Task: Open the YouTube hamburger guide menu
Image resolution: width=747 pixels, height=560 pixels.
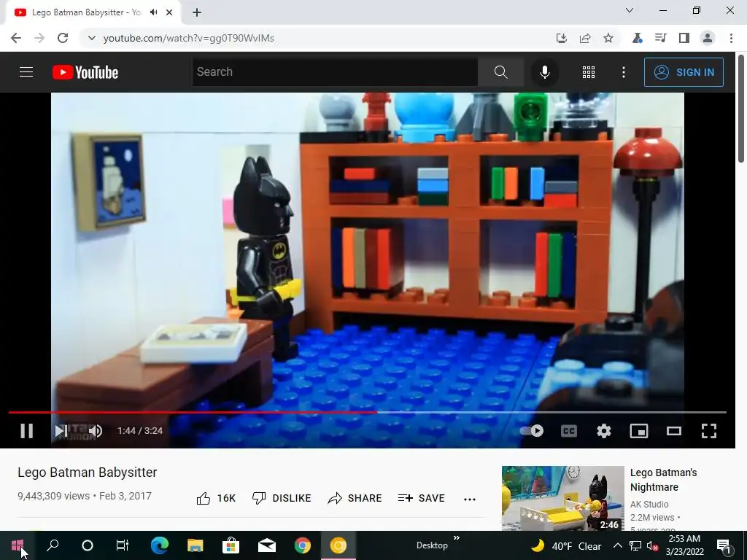Action: click(26, 72)
